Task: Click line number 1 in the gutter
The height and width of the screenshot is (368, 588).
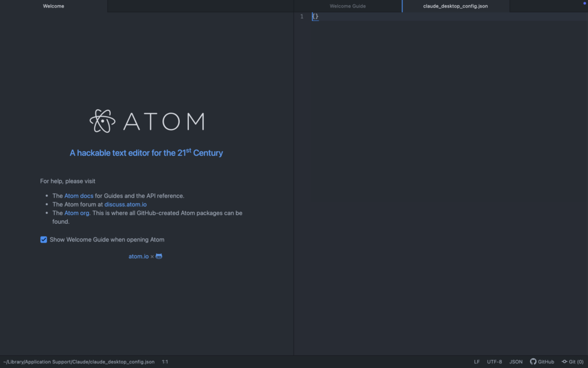Action: point(301,17)
